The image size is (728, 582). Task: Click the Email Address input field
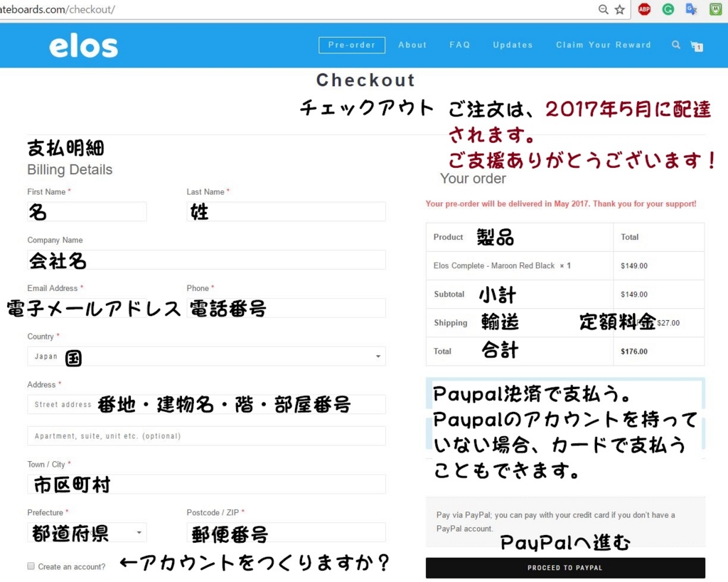tap(87, 308)
